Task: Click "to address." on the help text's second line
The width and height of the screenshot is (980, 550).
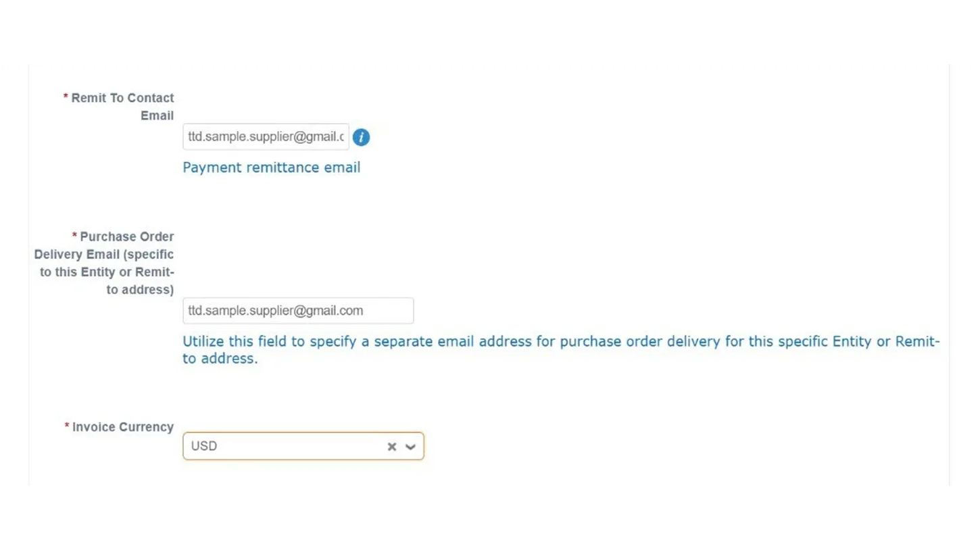Action: point(220,359)
